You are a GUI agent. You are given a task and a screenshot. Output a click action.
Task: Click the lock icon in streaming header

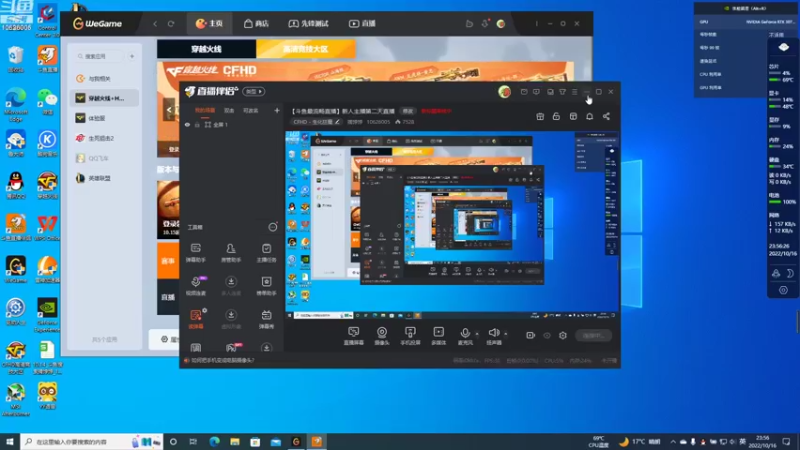coord(556,116)
